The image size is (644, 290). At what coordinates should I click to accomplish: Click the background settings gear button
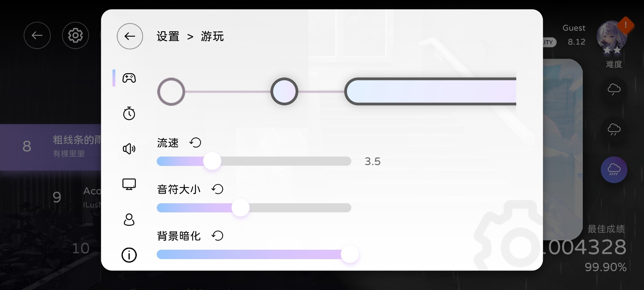(x=75, y=35)
